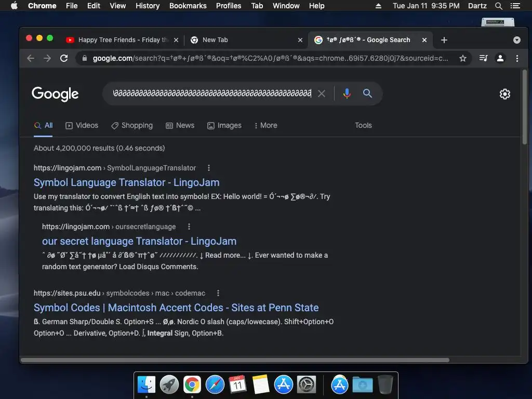Open Chrome from the Dock
Image resolution: width=532 pixels, height=399 pixels.
[x=192, y=385]
